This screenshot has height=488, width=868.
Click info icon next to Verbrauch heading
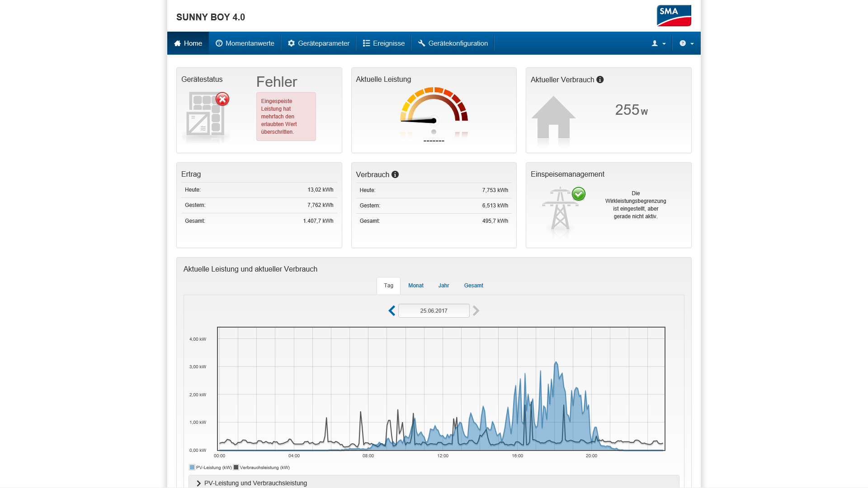(x=395, y=174)
